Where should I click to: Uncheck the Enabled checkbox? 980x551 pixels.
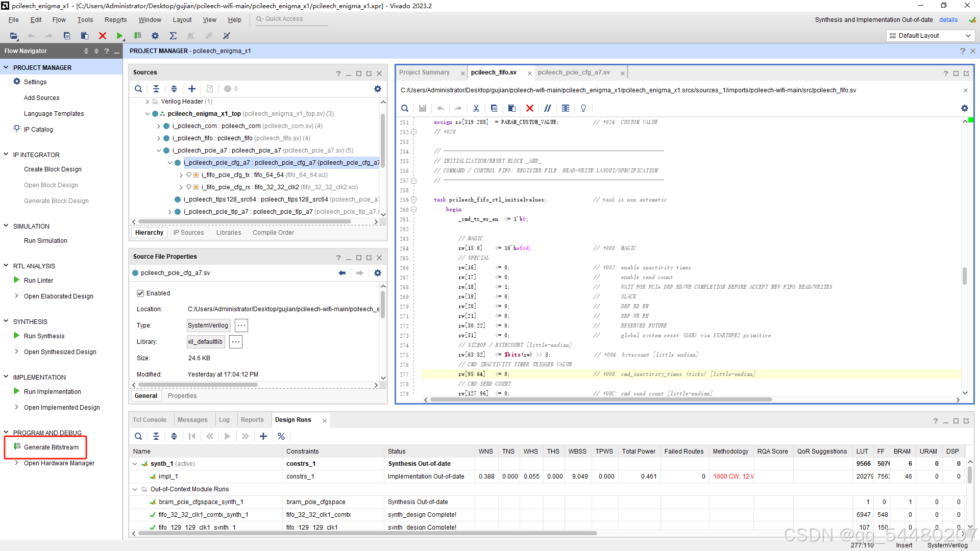coord(140,293)
